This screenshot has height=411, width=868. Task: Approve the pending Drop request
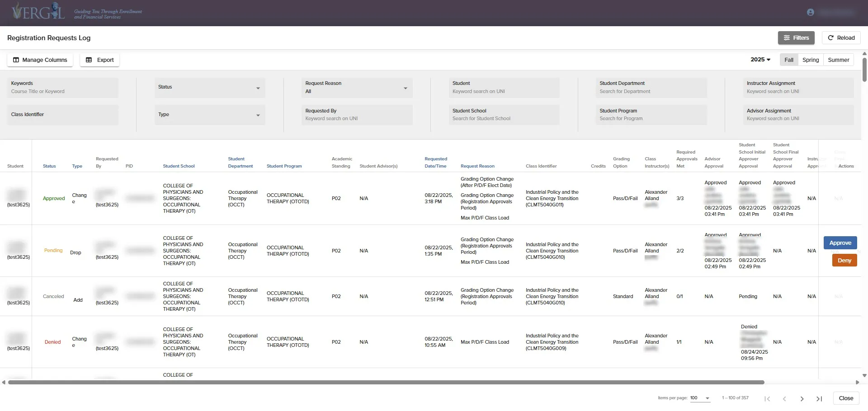click(x=840, y=243)
